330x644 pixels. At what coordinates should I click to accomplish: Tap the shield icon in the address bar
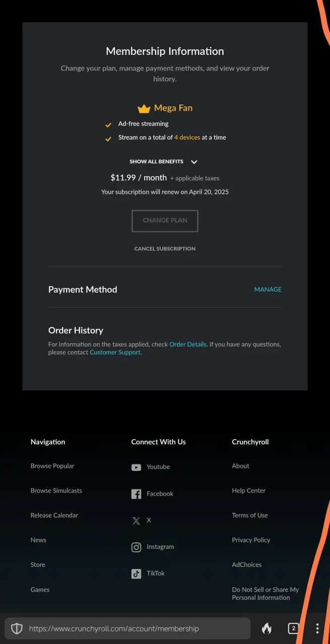[x=17, y=628]
